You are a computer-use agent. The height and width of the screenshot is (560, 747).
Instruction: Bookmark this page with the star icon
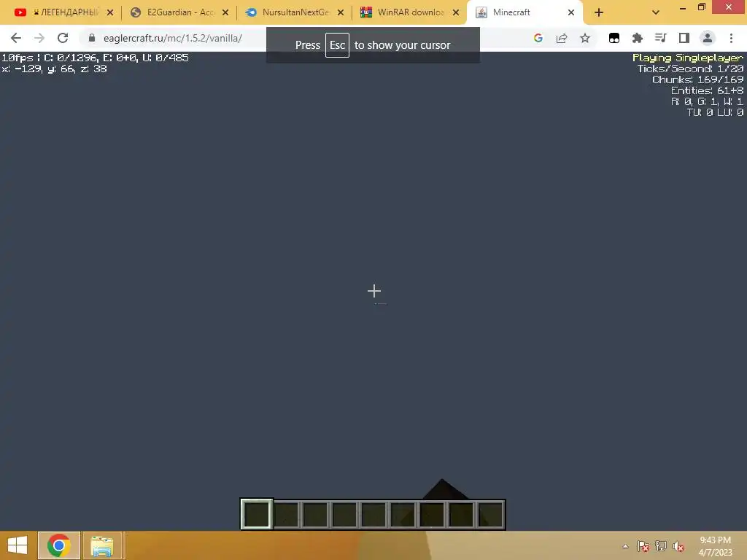pos(585,38)
